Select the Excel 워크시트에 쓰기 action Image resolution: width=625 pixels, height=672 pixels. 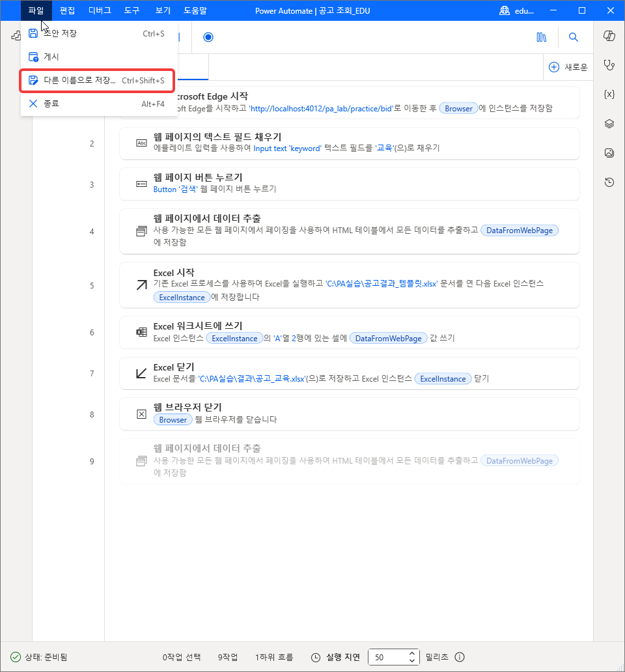pos(350,332)
